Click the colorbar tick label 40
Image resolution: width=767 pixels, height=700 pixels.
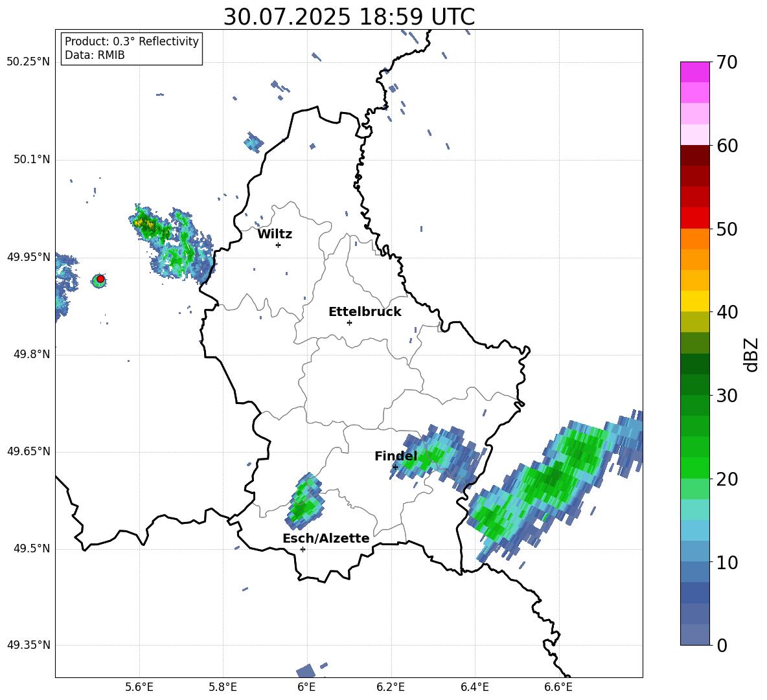coord(727,312)
